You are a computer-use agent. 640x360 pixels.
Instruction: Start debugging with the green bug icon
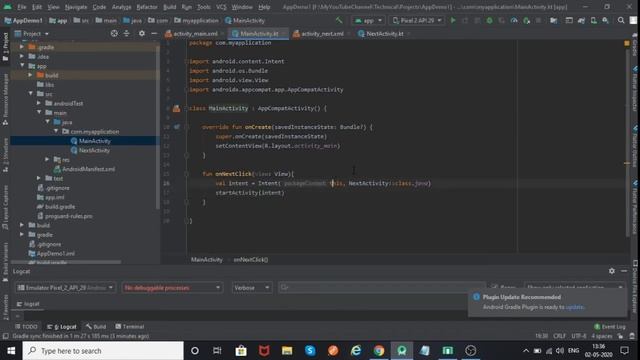tap(489, 20)
